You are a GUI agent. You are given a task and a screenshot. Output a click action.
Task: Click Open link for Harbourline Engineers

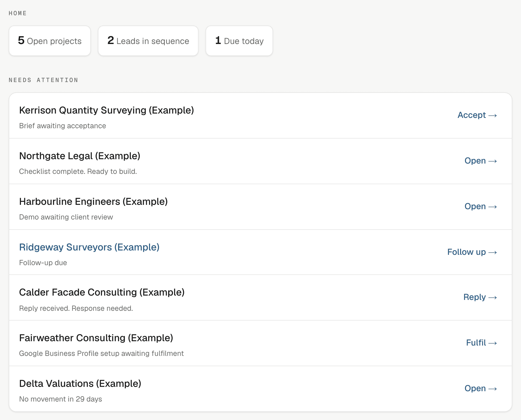click(x=481, y=206)
